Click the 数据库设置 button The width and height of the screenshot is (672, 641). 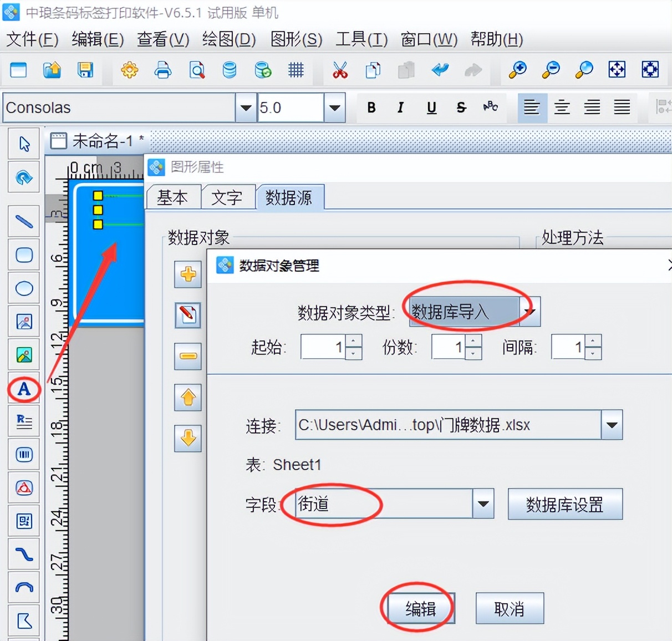pyautogui.click(x=564, y=504)
